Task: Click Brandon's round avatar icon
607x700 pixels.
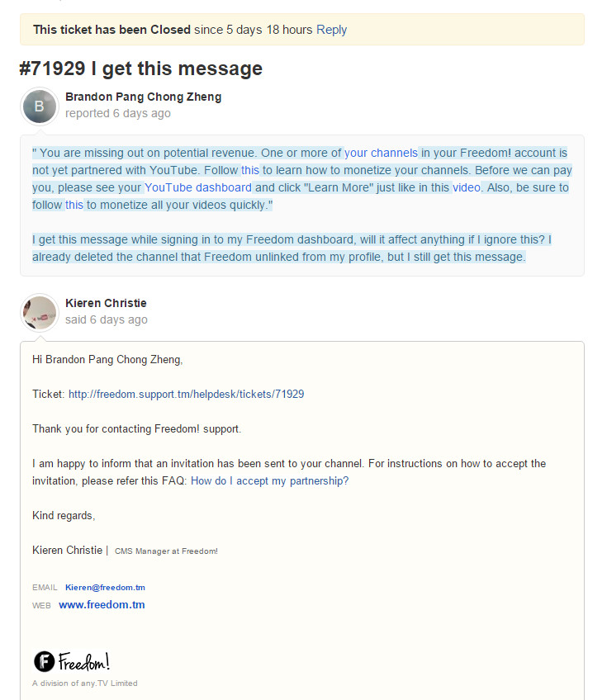Action: (40, 106)
